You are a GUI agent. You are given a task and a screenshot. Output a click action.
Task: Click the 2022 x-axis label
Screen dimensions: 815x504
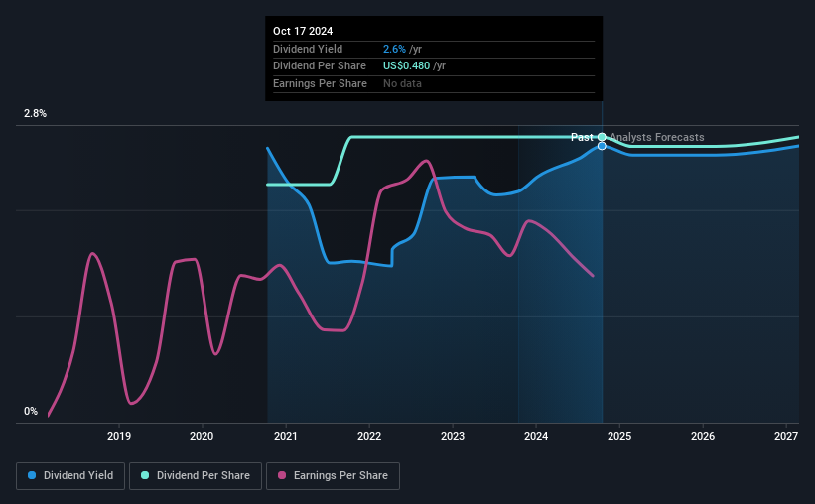369,436
